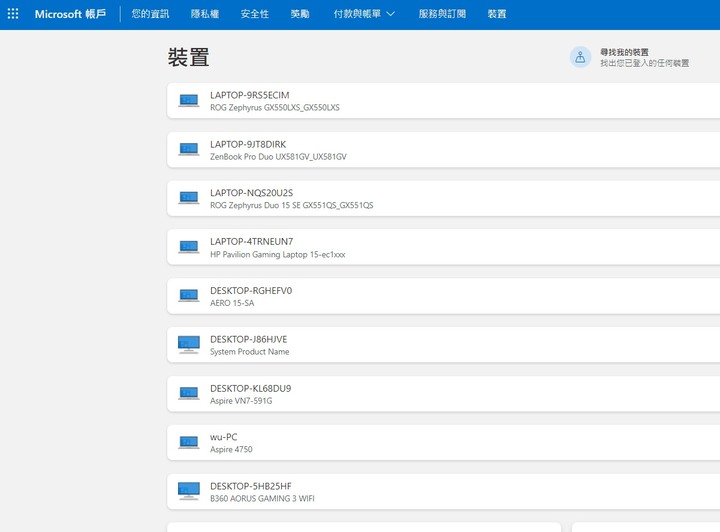Click device icon for DESKTOP-KL68DU9
The width and height of the screenshot is (720, 532).
pos(189,393)
